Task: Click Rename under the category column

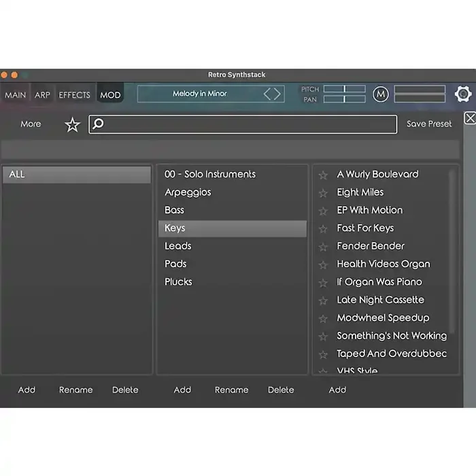Action: tap(231, 390)
